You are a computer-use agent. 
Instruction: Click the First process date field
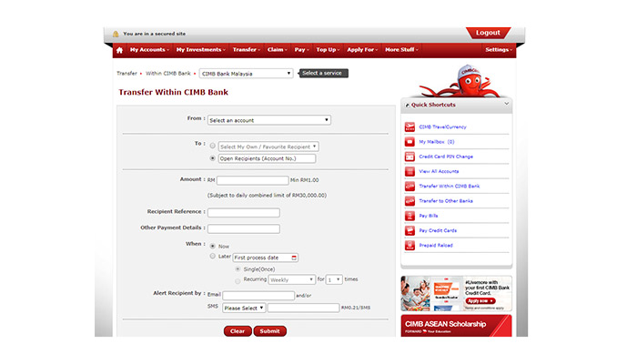pos(266,258)
